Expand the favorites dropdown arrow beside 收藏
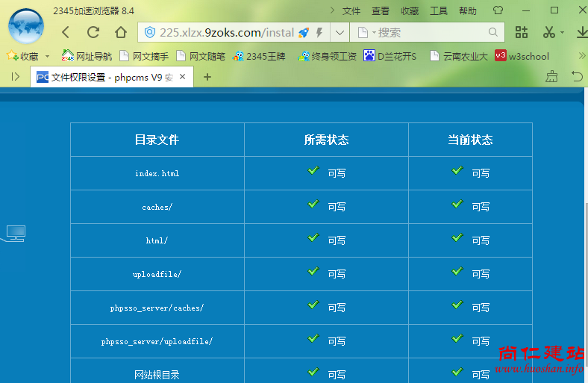 click(x=47, y=56)
